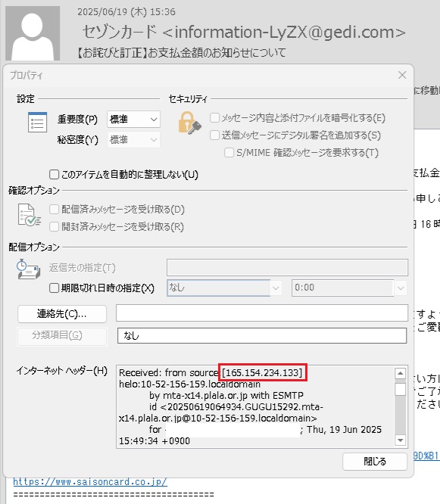Click the padlock and key security icon
Screen dimensions: 440x504
(x=189, y=123)
